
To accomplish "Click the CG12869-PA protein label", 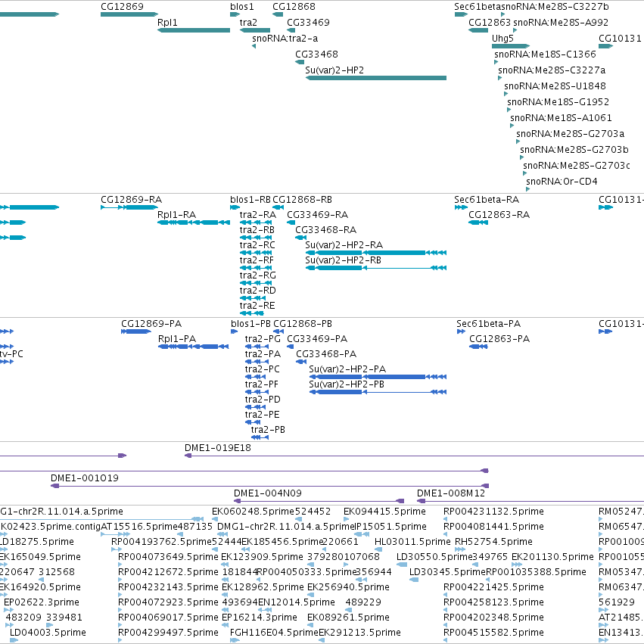I will [x=151, y=324].
